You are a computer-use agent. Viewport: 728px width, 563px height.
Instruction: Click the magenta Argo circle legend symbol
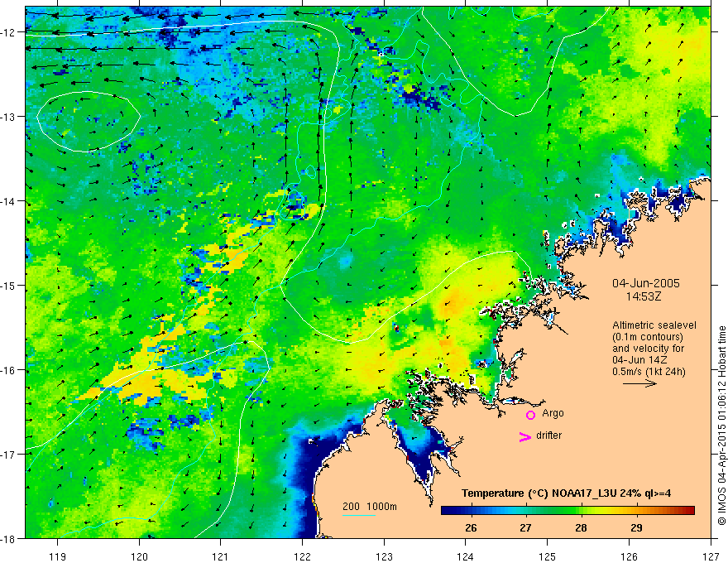pyautogui.click(x=530, y=415)
